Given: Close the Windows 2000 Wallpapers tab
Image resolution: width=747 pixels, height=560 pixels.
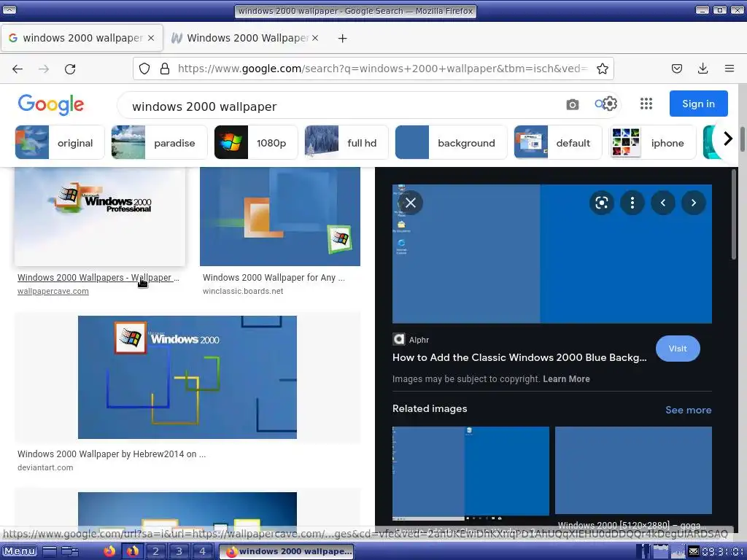Looking at the screenshot, I should click(315, 38).
